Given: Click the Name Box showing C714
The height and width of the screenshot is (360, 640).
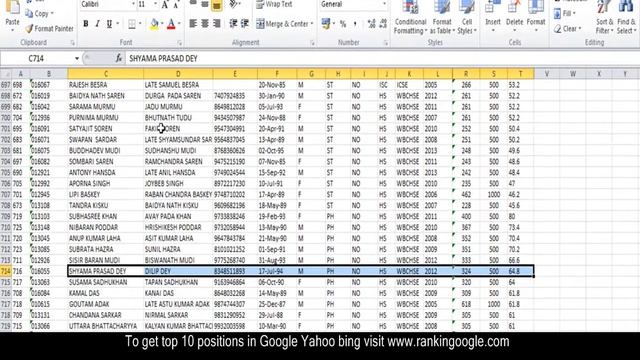Looking at the screenshot, I should pos(37,58).
